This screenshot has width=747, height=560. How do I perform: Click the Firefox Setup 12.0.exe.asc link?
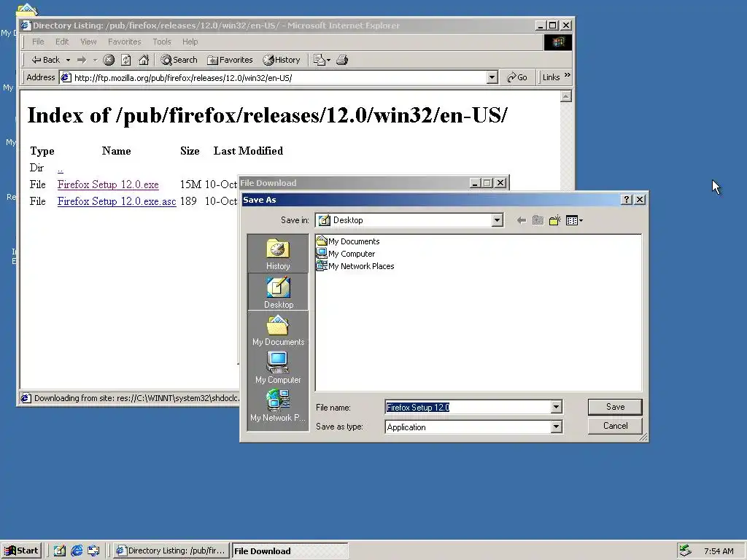(117, 201)
